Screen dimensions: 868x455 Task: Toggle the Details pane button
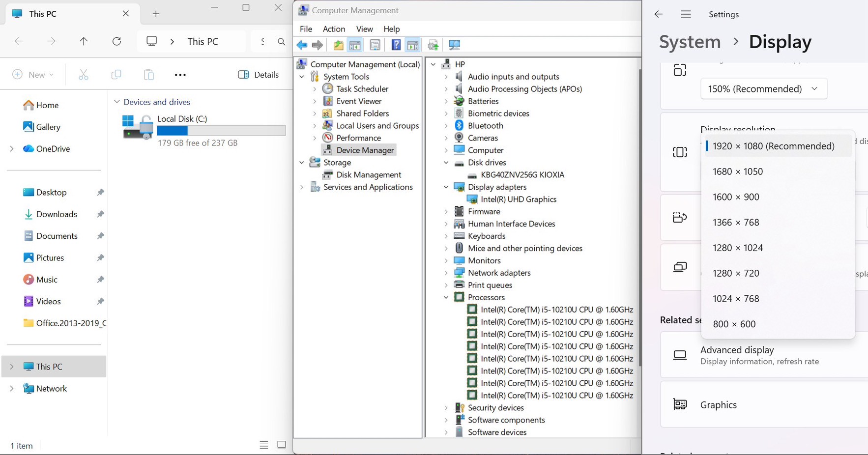[x=259, y=75]
